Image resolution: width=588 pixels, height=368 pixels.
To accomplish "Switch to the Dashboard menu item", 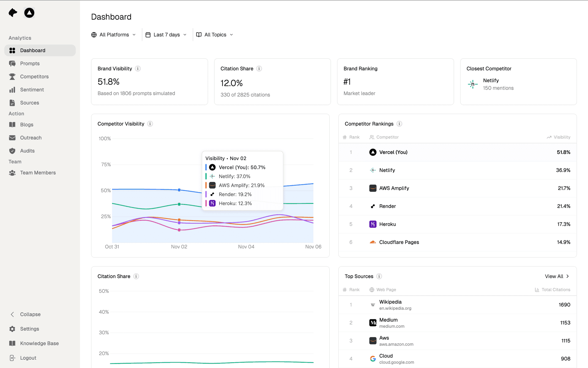I will 33,50.
